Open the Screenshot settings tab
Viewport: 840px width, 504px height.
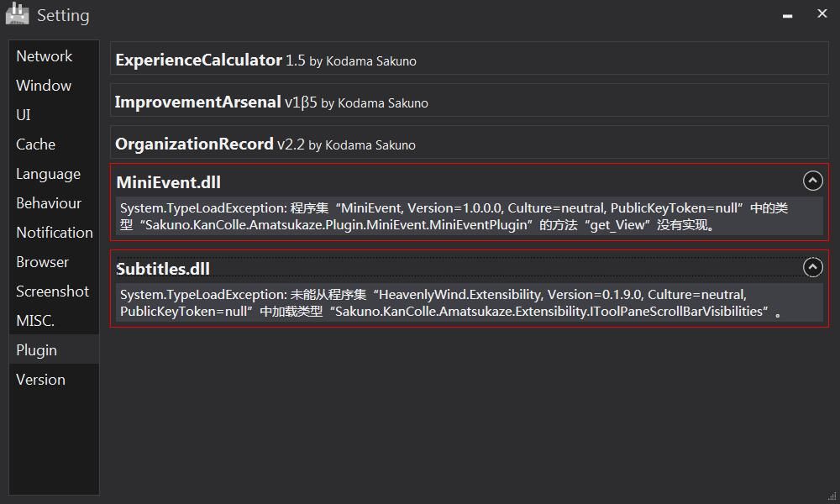point(54,291)
